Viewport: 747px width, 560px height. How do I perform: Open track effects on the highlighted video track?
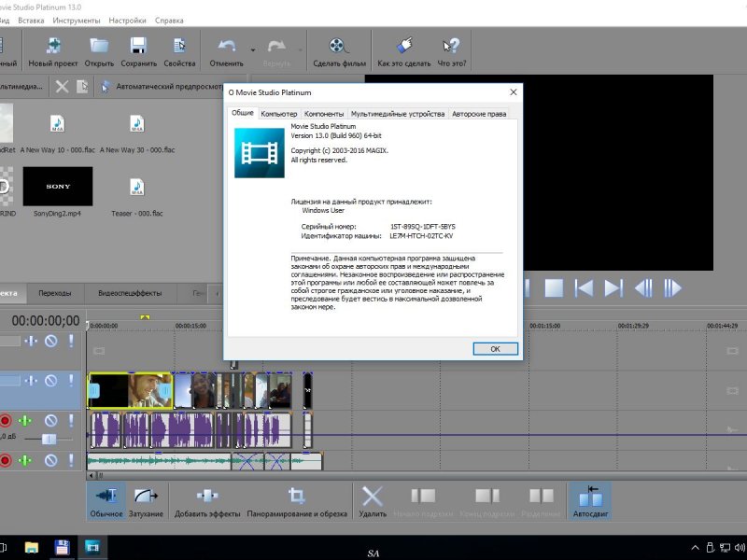point(31,381)
